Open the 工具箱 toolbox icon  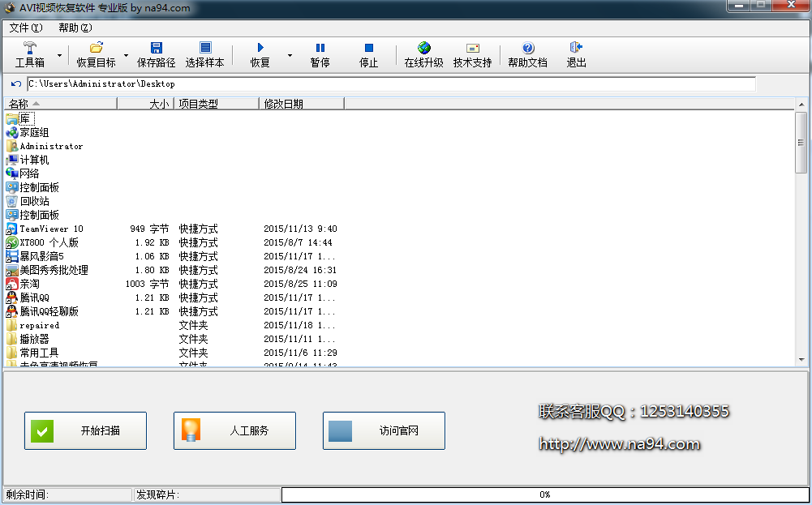click(x=31, y=49)
